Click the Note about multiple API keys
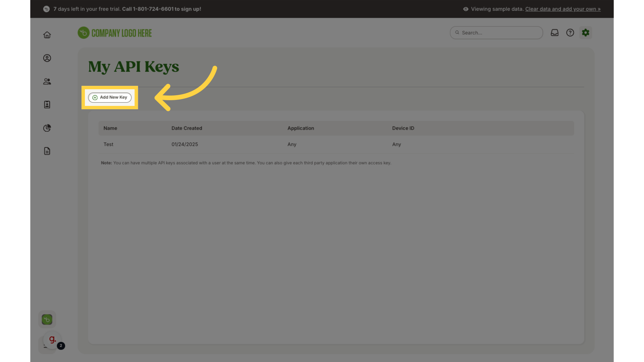Viewport: 644px width, 362px height. 246,163
